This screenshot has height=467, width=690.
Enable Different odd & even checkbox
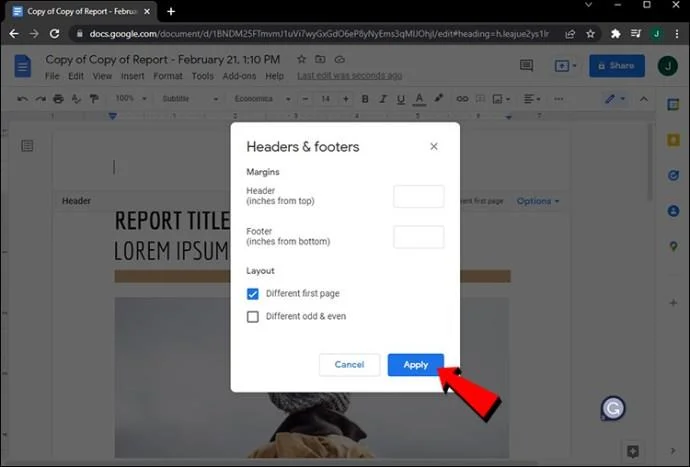253,316
